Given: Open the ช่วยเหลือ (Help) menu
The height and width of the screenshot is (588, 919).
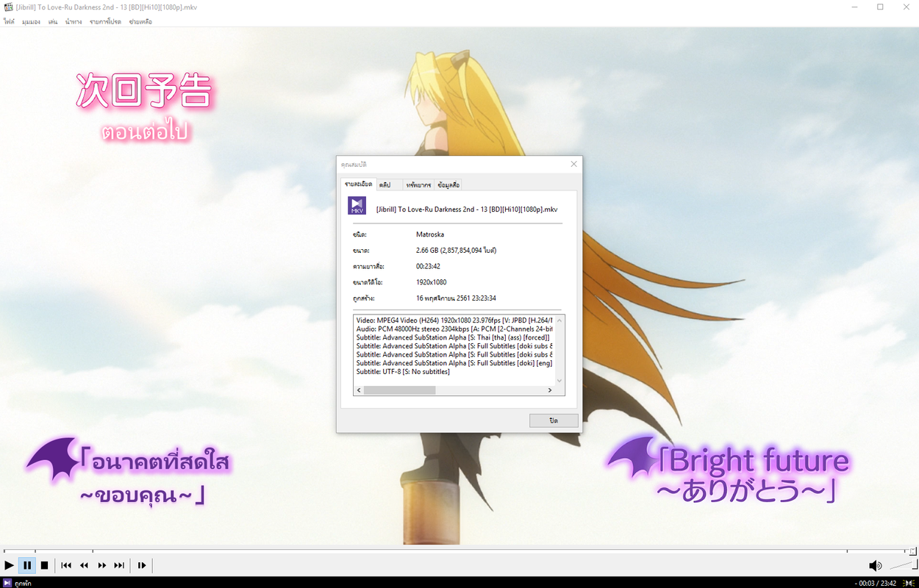Looking at the screenshot, I should point(140,22).
